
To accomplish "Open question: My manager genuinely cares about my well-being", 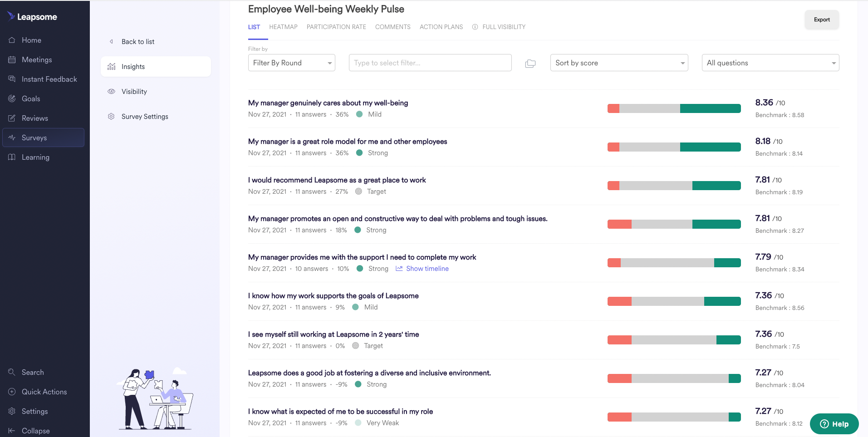I will tap(328, 103).
